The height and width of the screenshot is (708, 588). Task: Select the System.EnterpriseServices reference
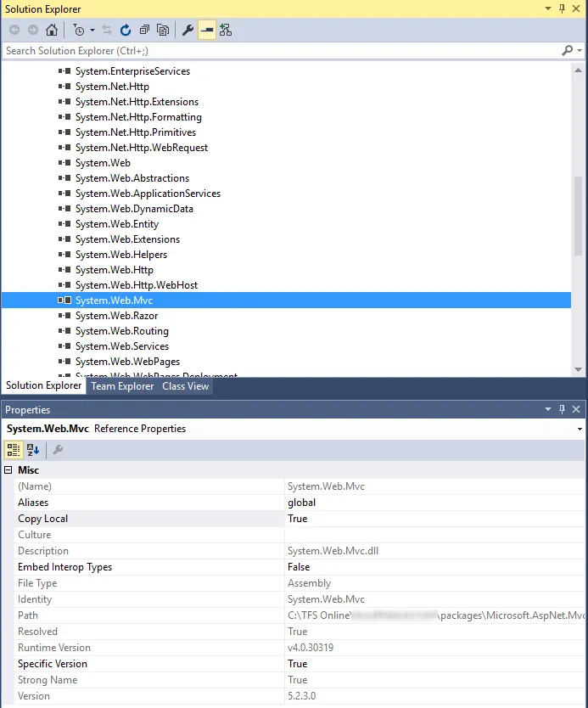click(x=132, y=71)
